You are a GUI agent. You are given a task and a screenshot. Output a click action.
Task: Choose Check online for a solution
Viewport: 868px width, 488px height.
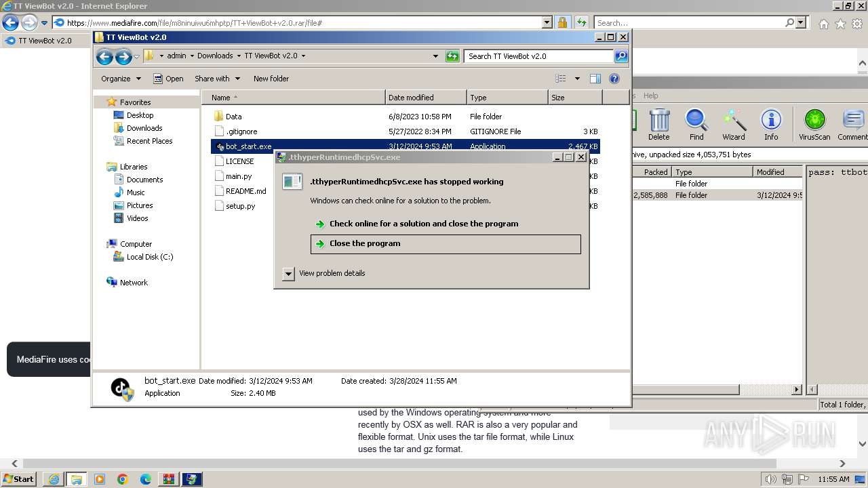[x=446, y=224]
